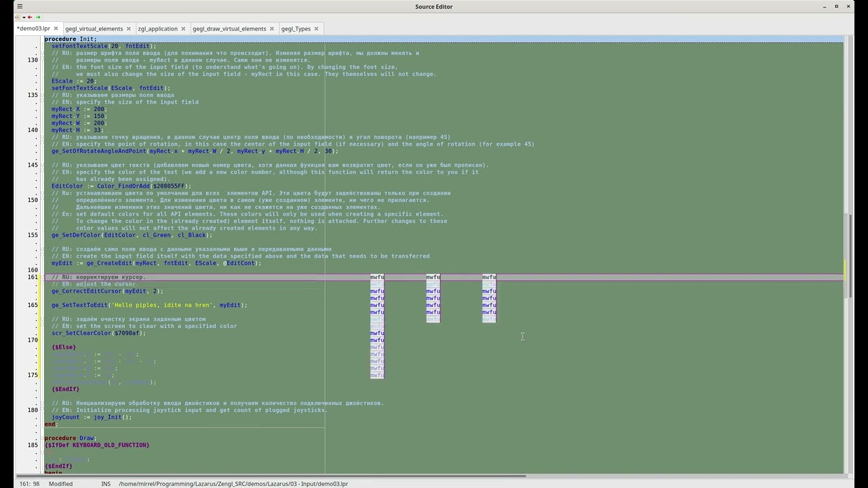Click the cursor position 161: 98 in status bar
This screenshot has width=868, height=488.
coord(29,484)
